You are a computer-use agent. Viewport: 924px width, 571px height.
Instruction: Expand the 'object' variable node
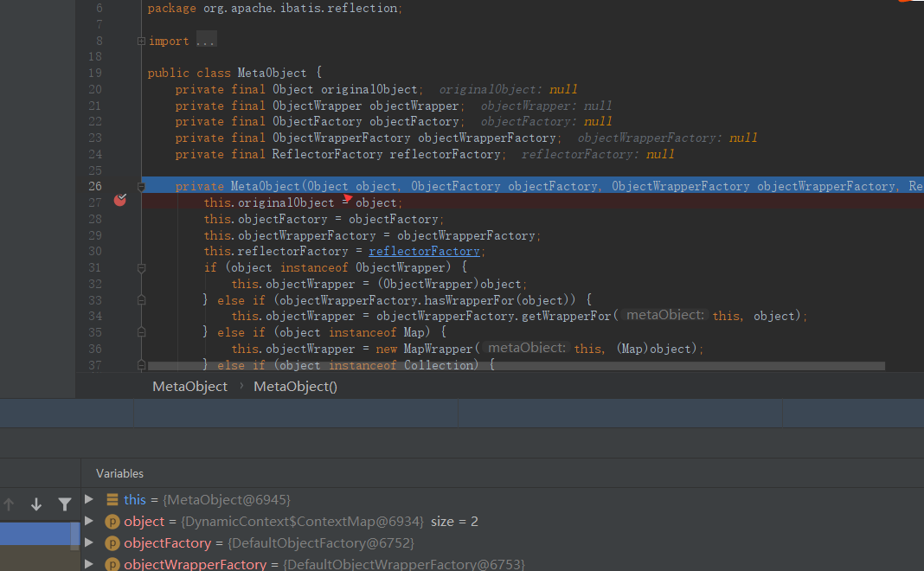point(89,521)
